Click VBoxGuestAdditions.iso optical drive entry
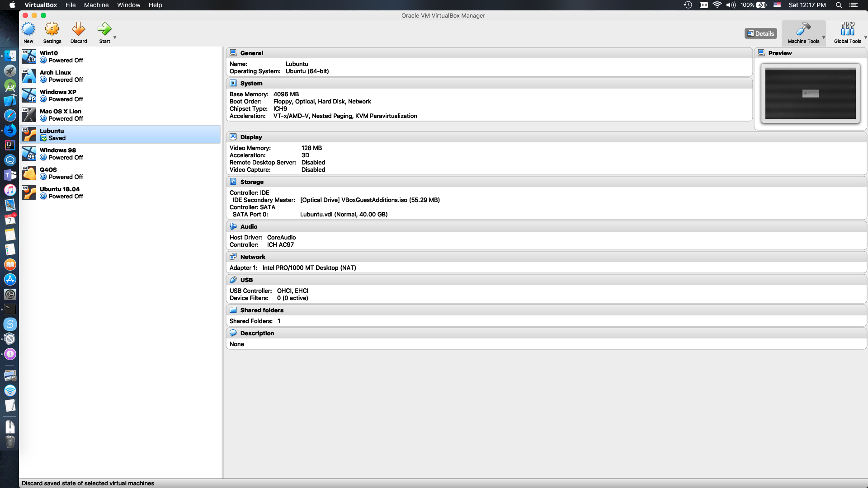This screenshot has width=868, height=488. point(370,200)
